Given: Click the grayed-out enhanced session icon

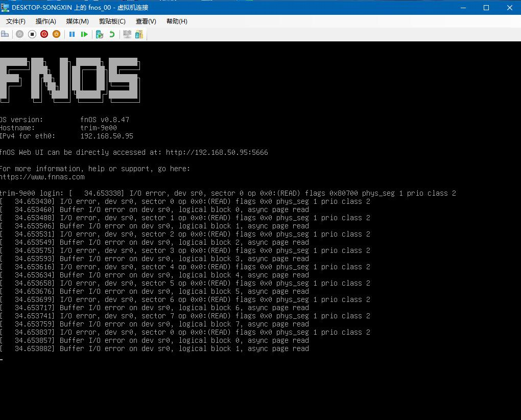Looking at the screenshot, I should [127, 34].
